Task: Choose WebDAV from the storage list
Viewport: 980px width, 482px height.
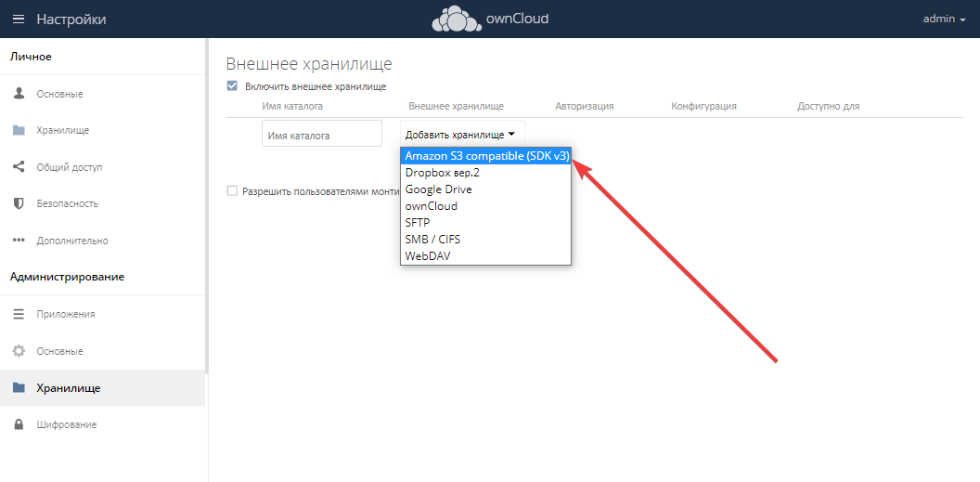Action: tap(485, 255)
